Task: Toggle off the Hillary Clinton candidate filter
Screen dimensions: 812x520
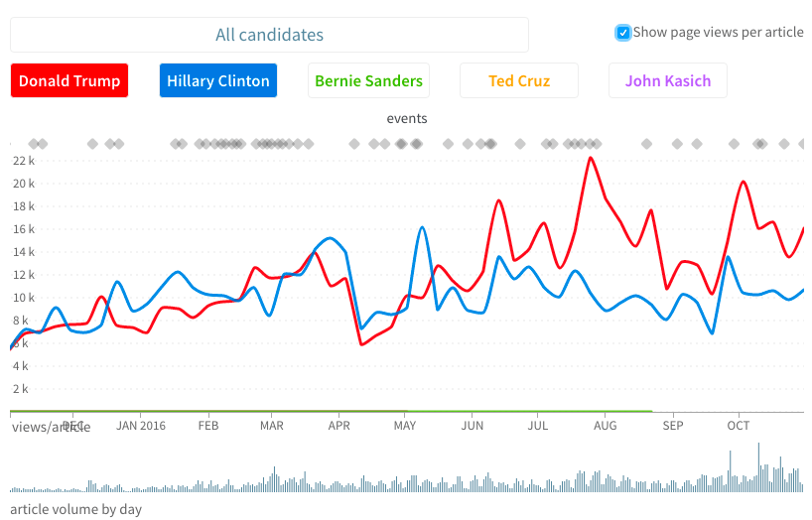Action: [218, 81]
